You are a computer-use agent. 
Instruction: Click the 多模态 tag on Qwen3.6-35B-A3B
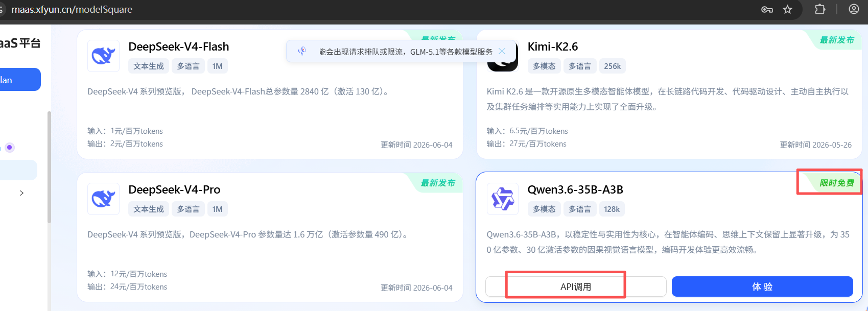[544, 209]
